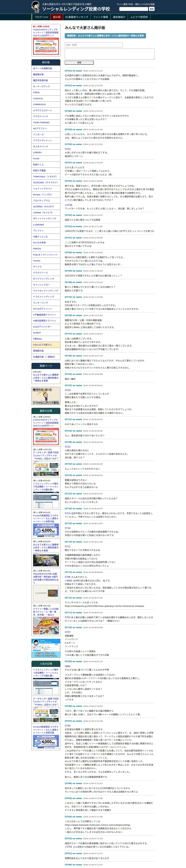The height and width of the screenshot is (868, 186).
Task: Open 利回りくん board link
Action: (x=46, y=164)
